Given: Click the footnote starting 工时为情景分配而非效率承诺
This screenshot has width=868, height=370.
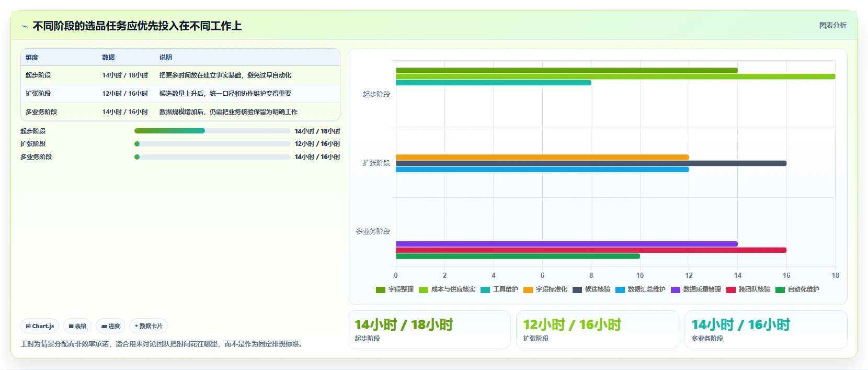Looking at the screenshot, I should (163, 344).
